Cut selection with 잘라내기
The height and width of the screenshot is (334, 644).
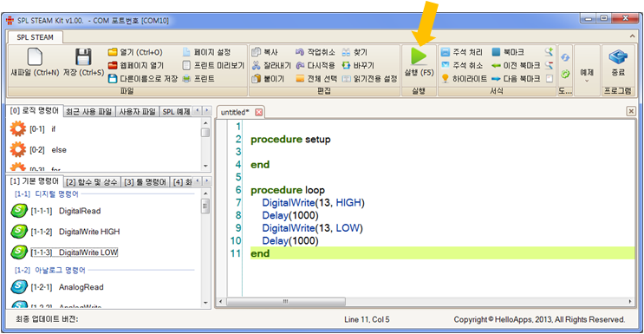271,65
